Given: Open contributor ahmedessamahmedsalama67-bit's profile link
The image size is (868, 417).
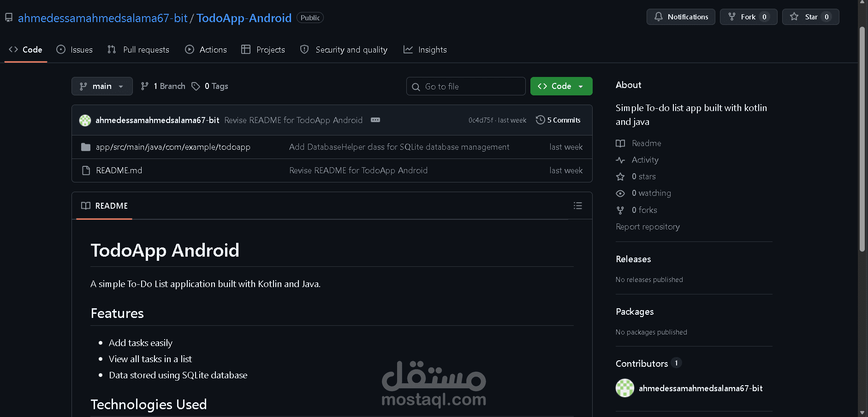Looking at the screenshot, I should 701,388.
